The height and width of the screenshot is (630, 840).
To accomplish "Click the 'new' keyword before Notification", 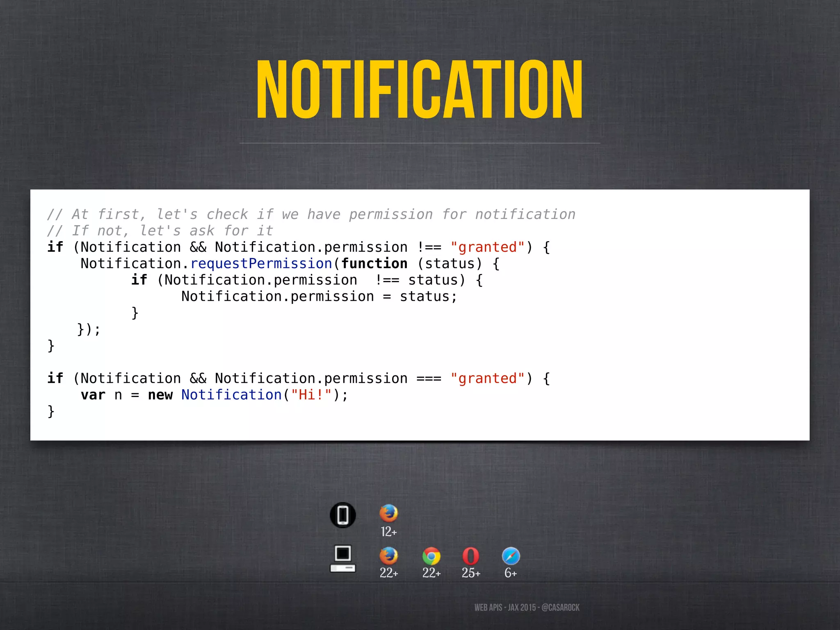I will pyautogui.click(x=160, y=395).
